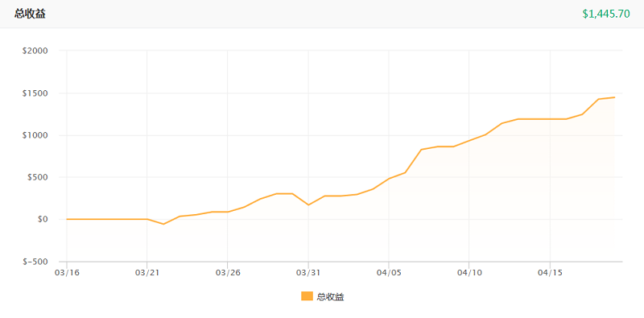Click the 03/16 x-axis date label
Viewport: 644px width, 318px height.
(x=66, y=272)
